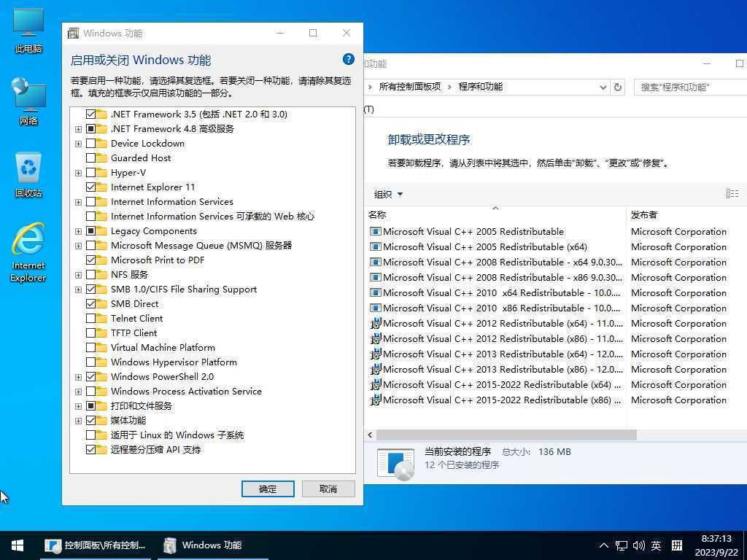
Task: Uncheck Microsoft Print to PDF
Action: click(90, 260)
